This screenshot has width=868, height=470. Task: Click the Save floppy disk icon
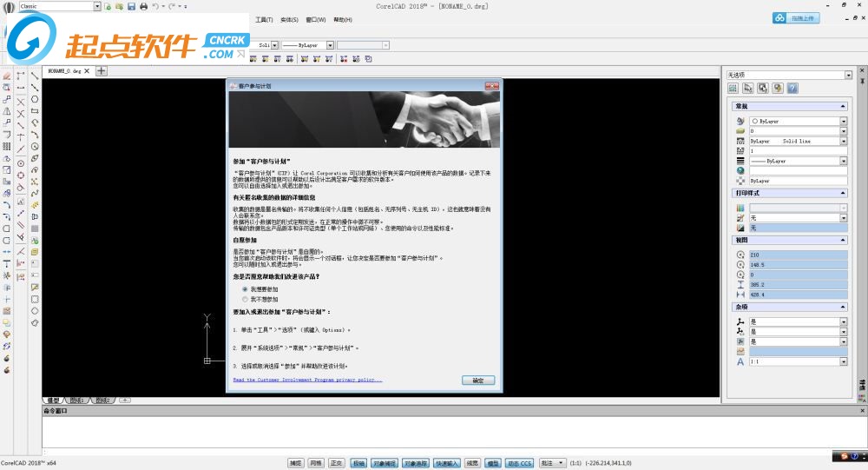pos(131,7)
